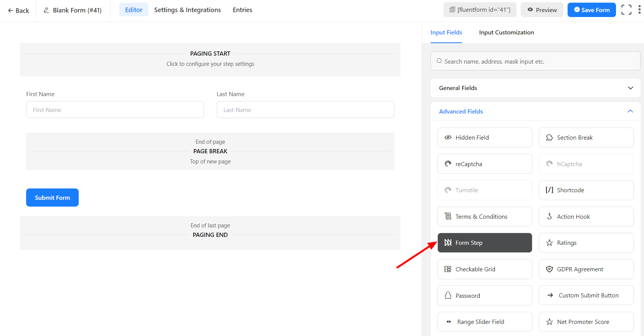
Task: Add the Hidden Field element
Action: [x=484, y=138]
